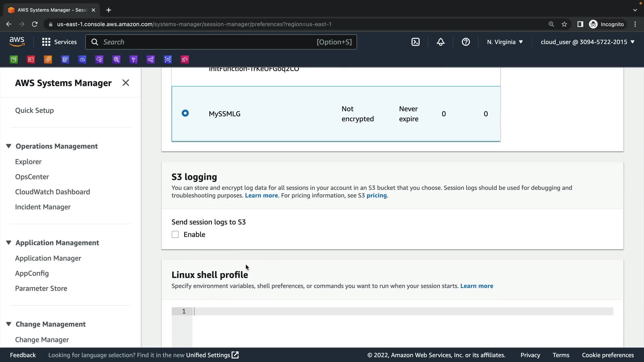The image size is (644, 362).
Task: Bookmark this page with the star icon
Action: click(564, 24)
